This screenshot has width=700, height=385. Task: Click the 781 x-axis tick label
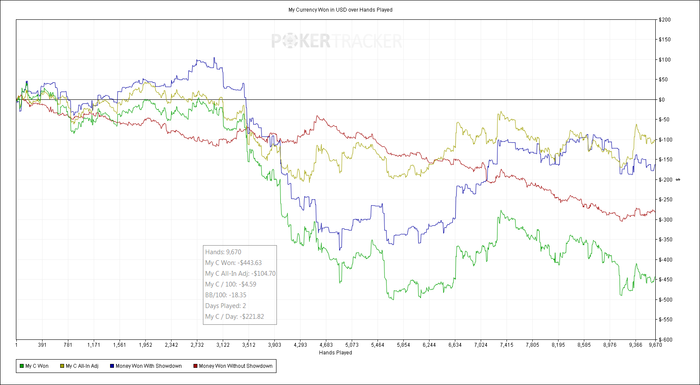point(68,345)
